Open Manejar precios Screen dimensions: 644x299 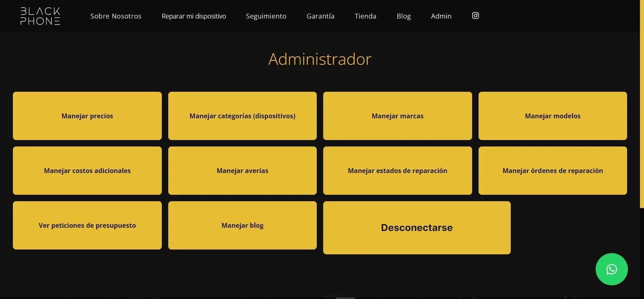87,116
